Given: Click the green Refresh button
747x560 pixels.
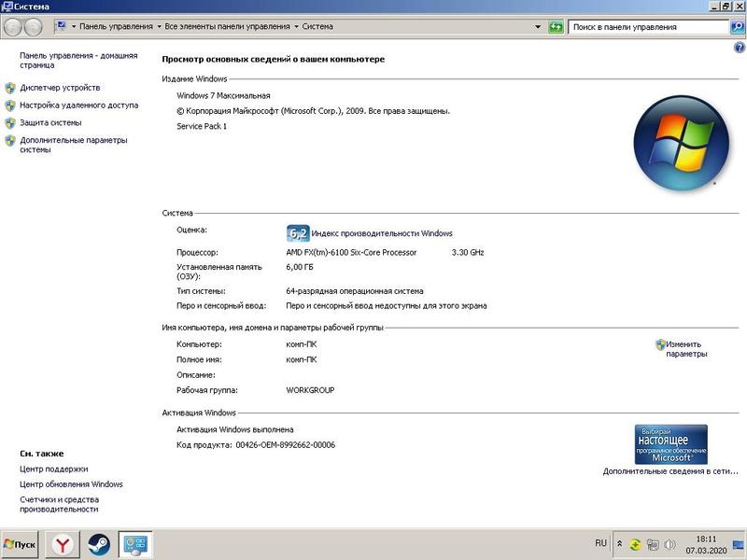Looking at the screenshot, I should point(556,27).
